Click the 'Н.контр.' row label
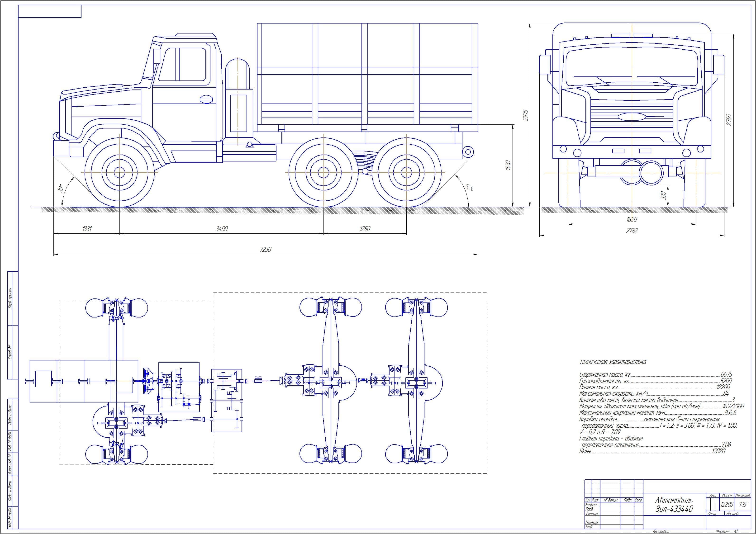This screenshot has width=756, height=534. (592, 522)
